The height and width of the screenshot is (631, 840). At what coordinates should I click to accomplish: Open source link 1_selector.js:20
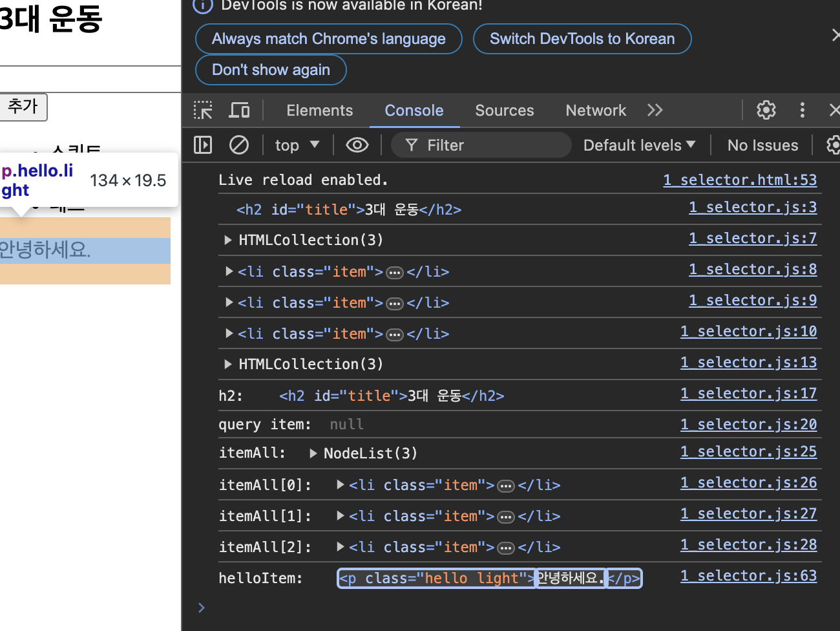[x=748, y=424]
